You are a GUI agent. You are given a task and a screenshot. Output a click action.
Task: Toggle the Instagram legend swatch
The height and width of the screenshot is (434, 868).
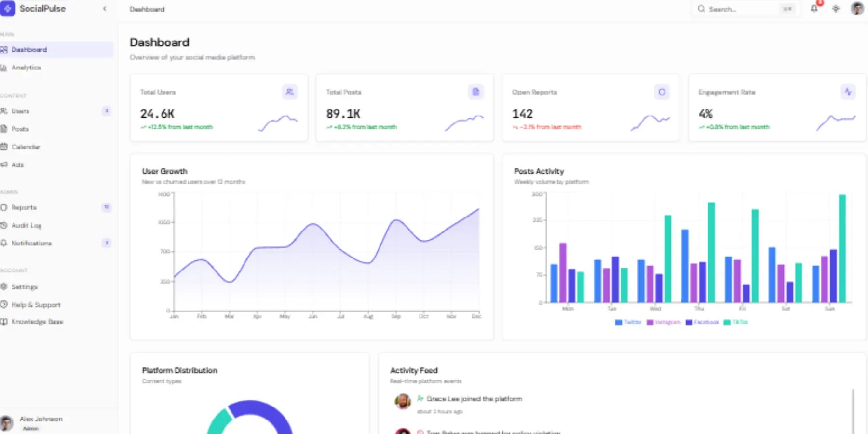point(650,322)
